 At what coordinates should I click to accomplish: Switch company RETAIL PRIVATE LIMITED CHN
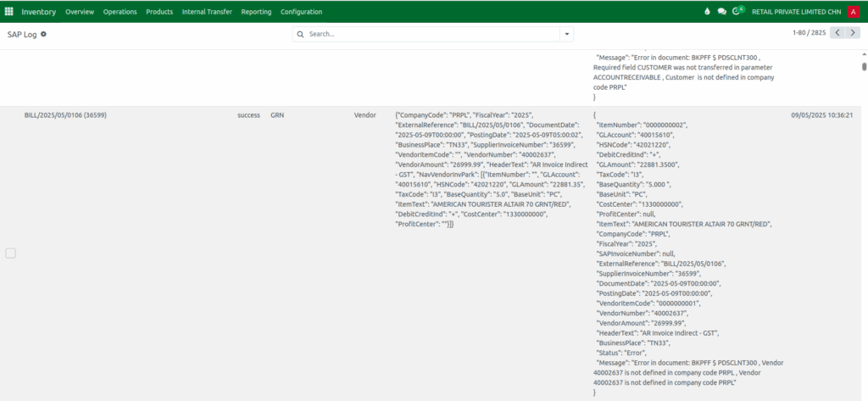point(797,12)
